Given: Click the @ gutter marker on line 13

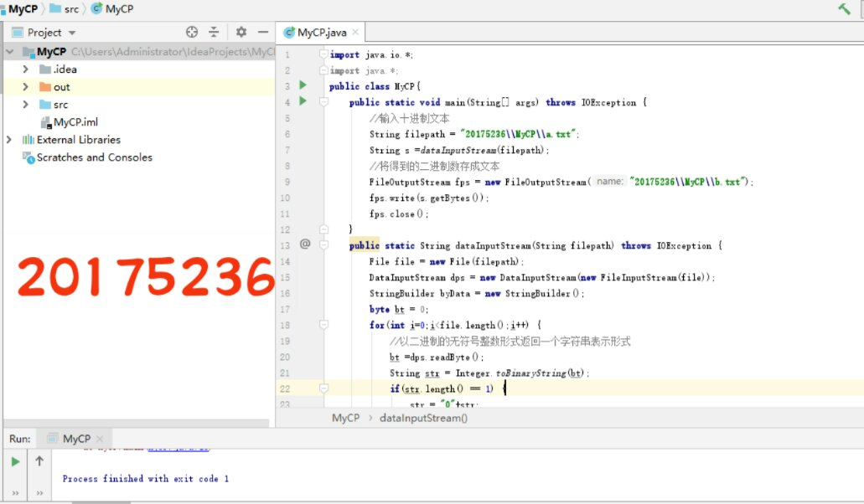Looking at the screenshot, I should coord(305,244).
